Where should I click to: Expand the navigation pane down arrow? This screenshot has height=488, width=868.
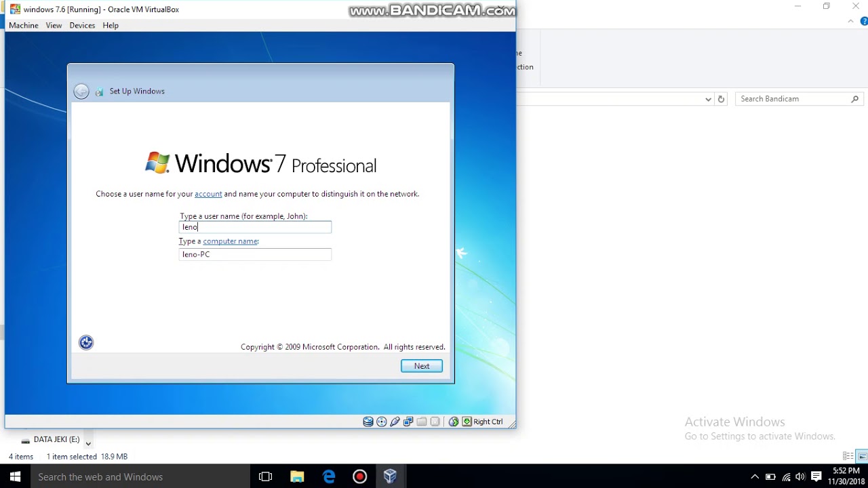click(88, 444)
